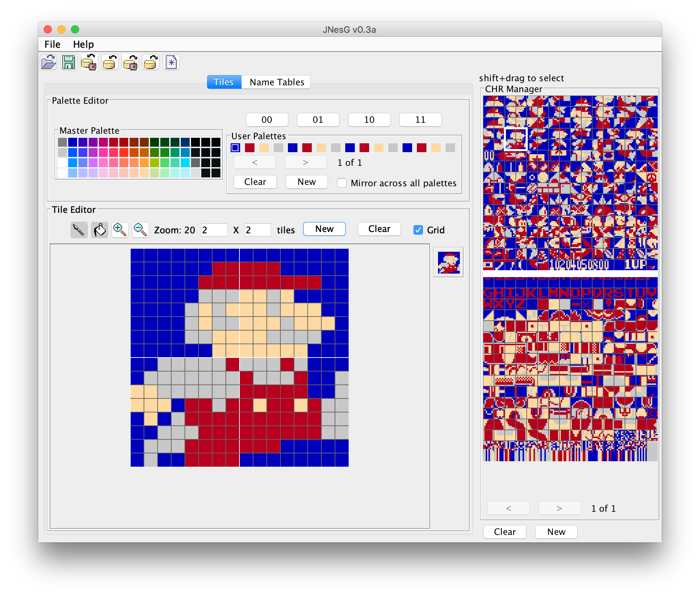Screen dimensions: 700x597
Task: Open the File menu
Action: coord(52,44)
